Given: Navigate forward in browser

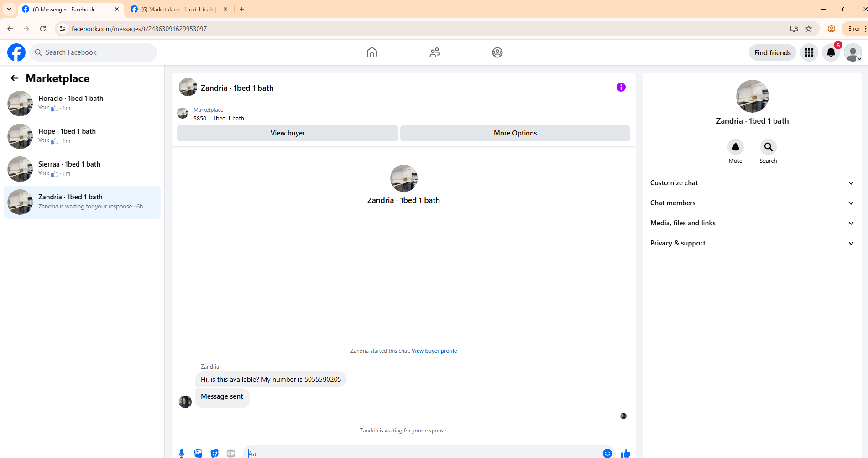Looking at the screenshot, I should point(26,29).
